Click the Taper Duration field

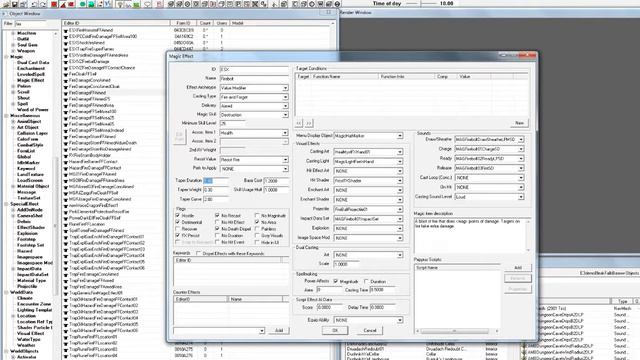216,180
